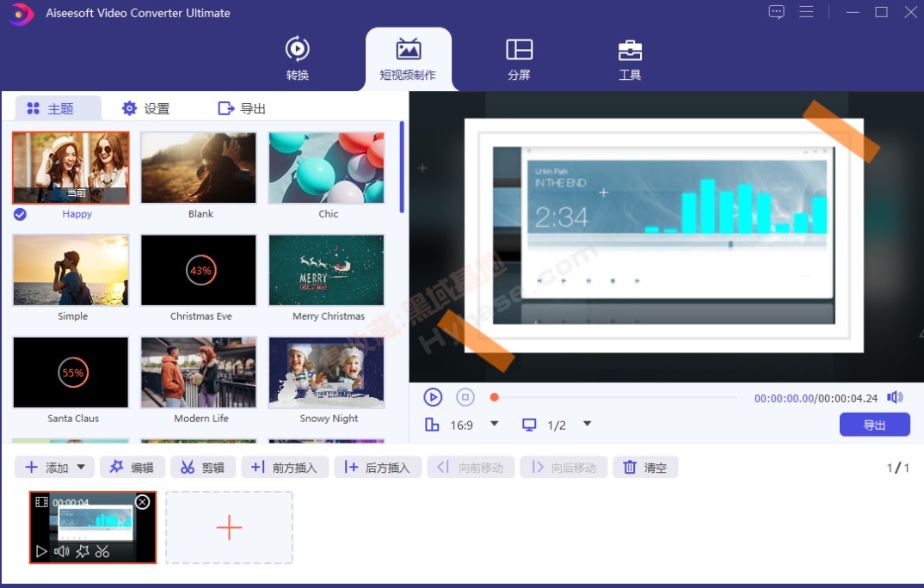Click 向后移动 (move backward)
The height and width of the screenshot is (588, 924).
tap(564, 468)
